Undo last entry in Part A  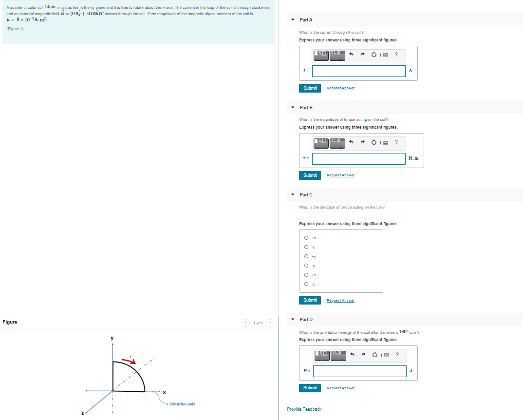(x=351, y=55)
